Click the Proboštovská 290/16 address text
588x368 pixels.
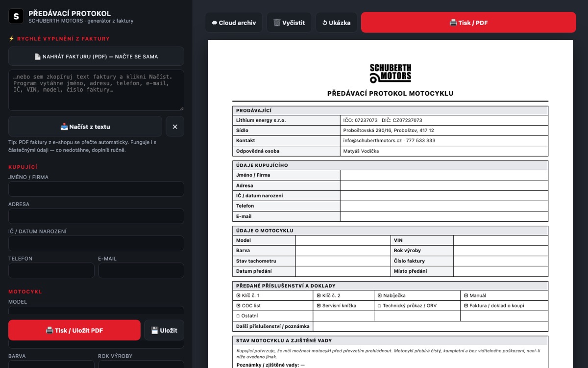click(x=389, y=131)
